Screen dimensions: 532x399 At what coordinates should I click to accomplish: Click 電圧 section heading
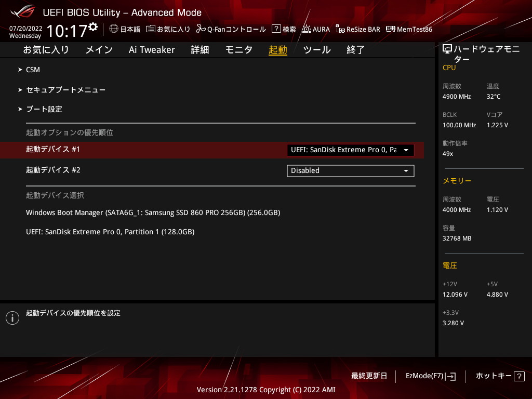(x=449, y=265)
